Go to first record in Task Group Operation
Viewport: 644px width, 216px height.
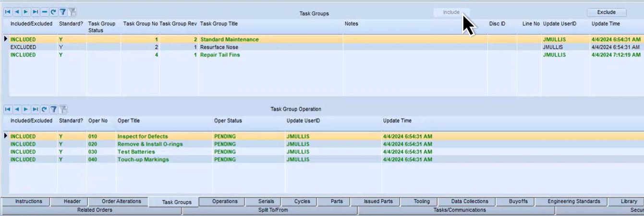9,109
